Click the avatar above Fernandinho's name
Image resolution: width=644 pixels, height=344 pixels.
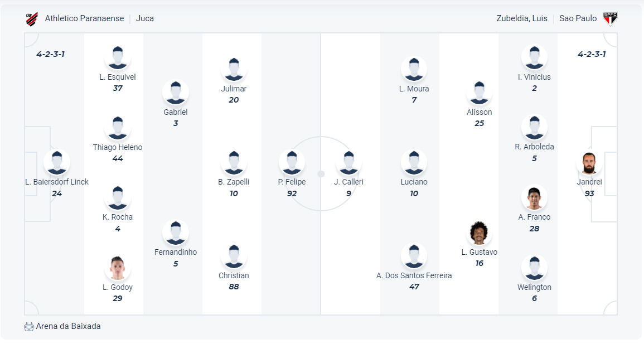pos(176,233)
